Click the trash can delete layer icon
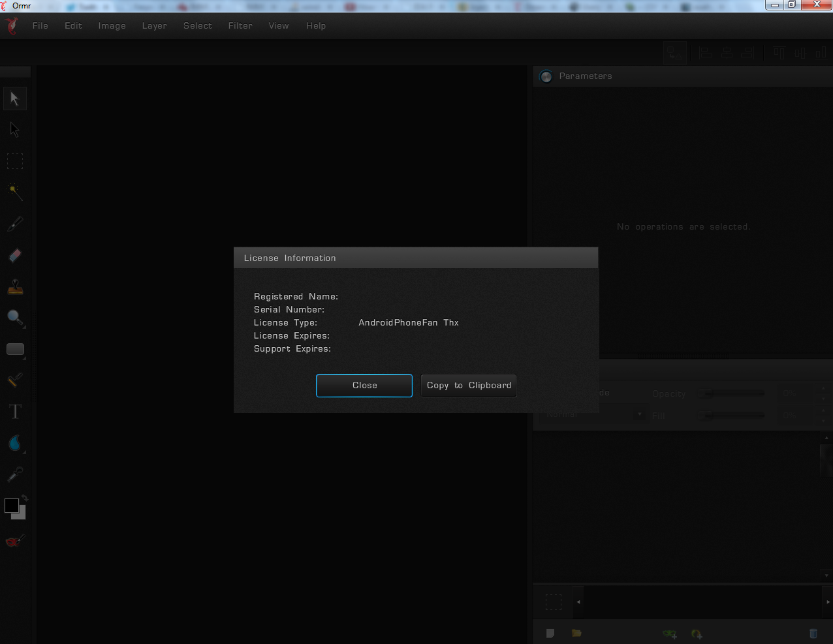 813,634
